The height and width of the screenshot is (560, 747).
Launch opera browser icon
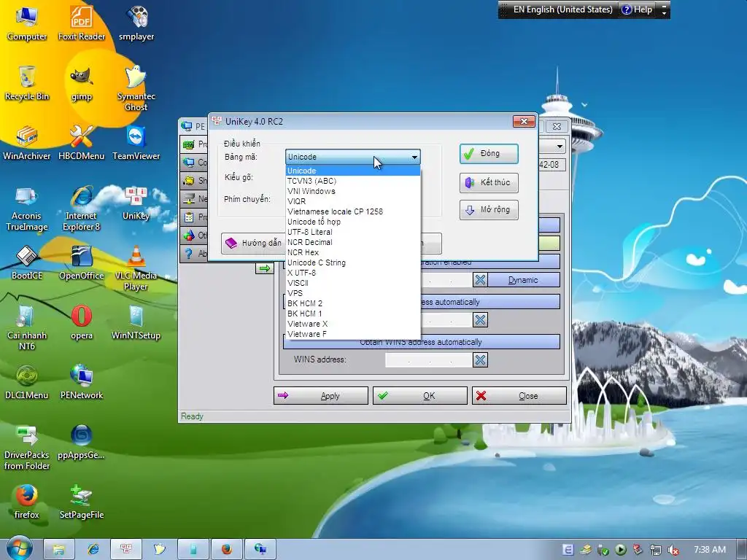pyautogui.click(x=82, y=322)
